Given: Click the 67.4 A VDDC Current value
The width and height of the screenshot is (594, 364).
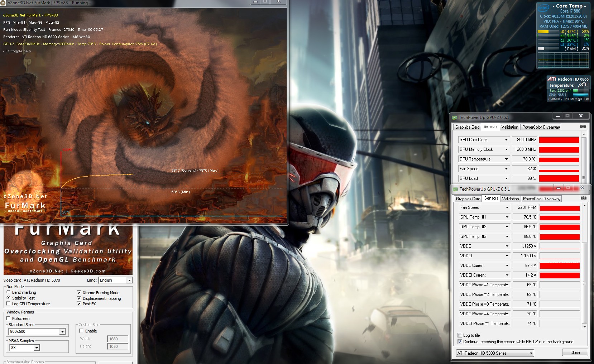Looking at the screenshot, I should pyautogui.click(x=525, y=265).
